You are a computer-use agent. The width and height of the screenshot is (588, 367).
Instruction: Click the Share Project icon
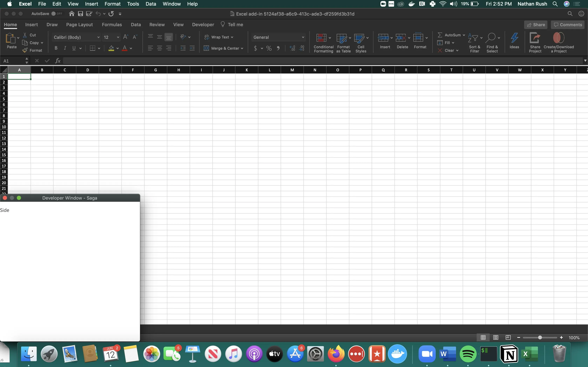(x=535, y=38)
